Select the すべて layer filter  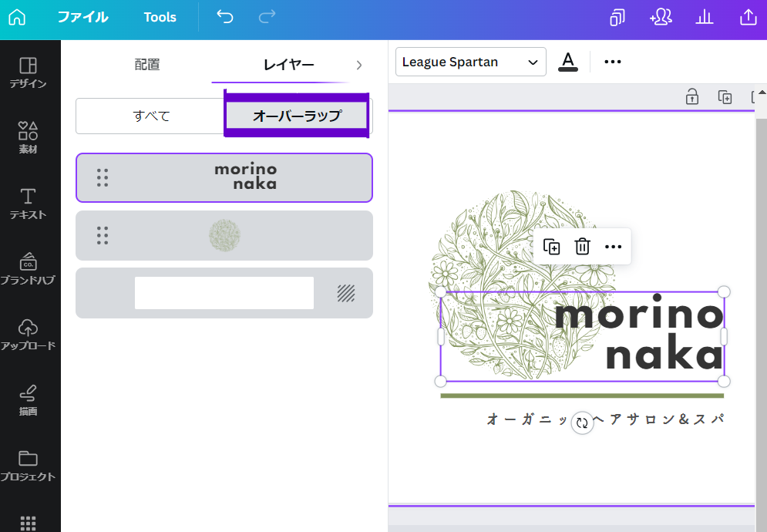pyautogui.click(x=151, y=116)
